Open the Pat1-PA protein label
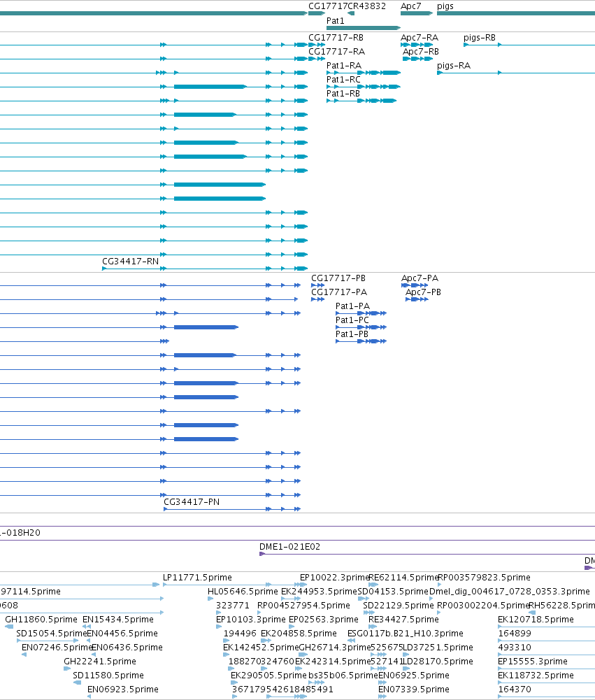The width and height of the screenshot is (595, 700). 352,306
